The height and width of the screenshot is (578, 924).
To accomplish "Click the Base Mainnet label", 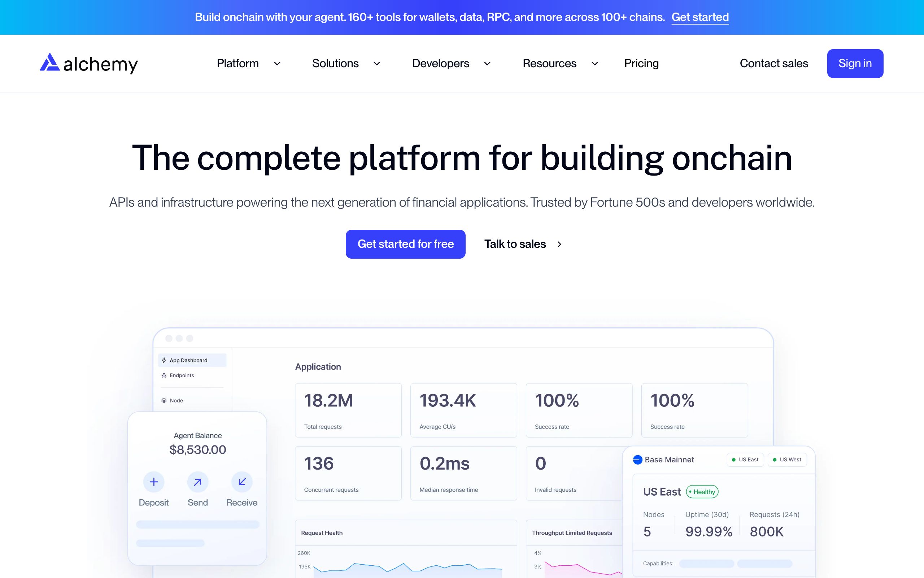I will (x=669, y=460).
